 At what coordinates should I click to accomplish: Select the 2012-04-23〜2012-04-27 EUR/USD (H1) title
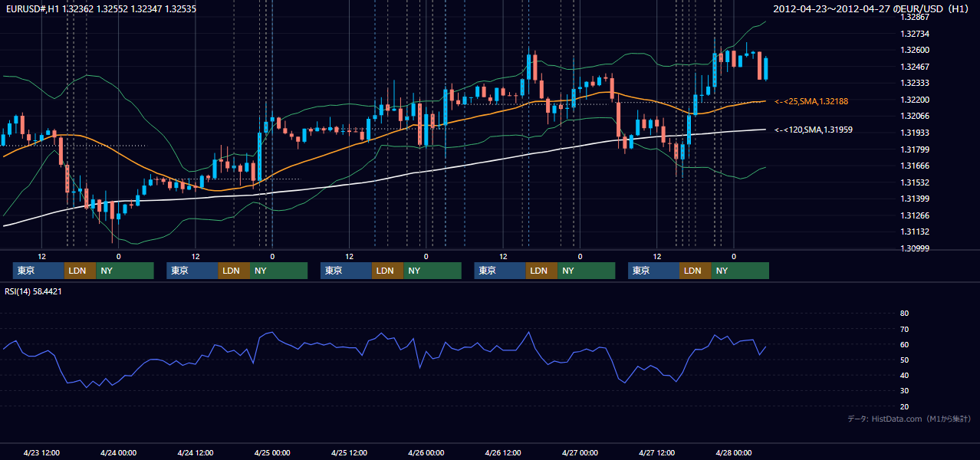(873, 8)
